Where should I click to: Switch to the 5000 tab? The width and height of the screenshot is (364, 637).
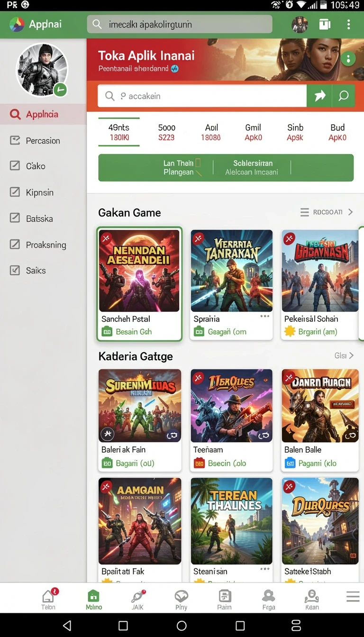point(166,132)
